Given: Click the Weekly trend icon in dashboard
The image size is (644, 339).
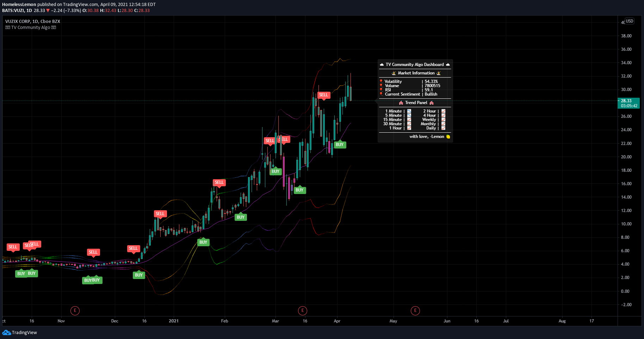Looking at the screenshot, I should point(443,120).
